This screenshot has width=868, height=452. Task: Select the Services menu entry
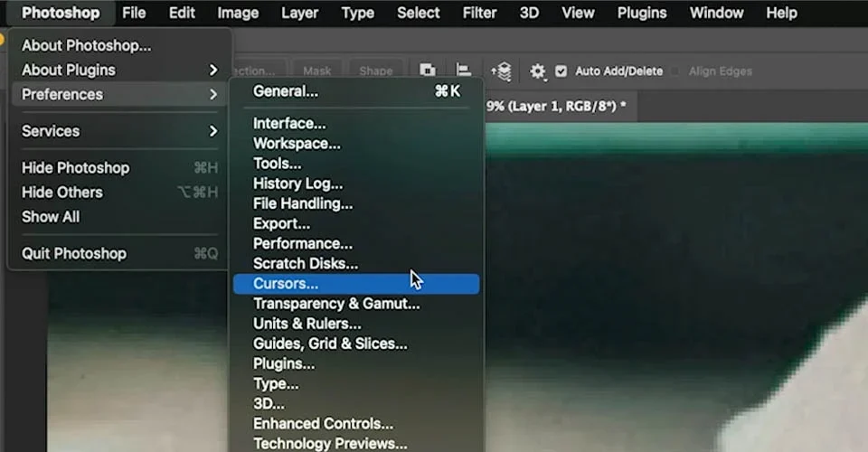point(119,130)
